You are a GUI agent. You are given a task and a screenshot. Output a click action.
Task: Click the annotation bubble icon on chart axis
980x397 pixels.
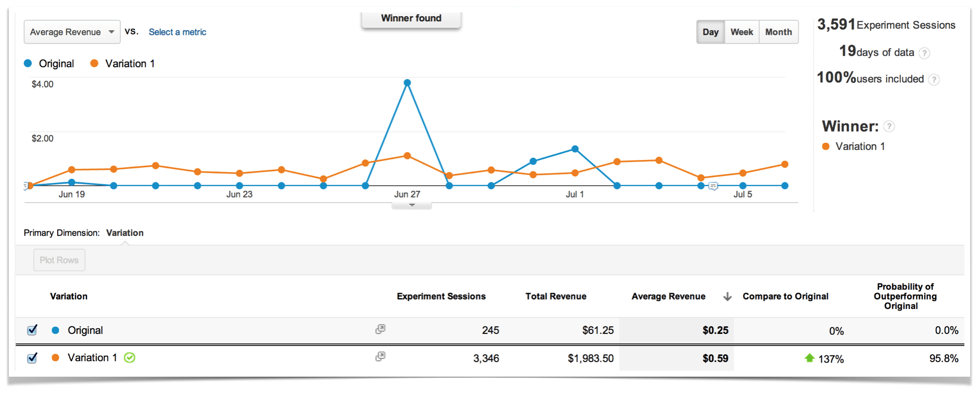click(713, 187)
